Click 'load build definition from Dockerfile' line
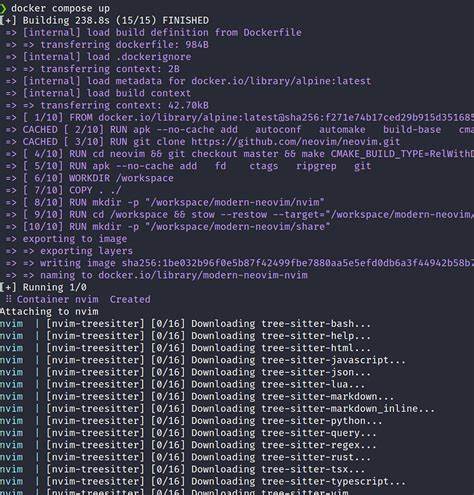Screen dimensions: 474x495 pyautogui.click(x=154, y=32)
